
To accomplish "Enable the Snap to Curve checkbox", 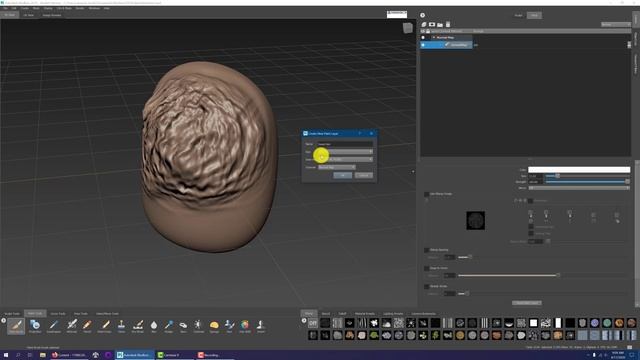I will click(x=427, y=268).
